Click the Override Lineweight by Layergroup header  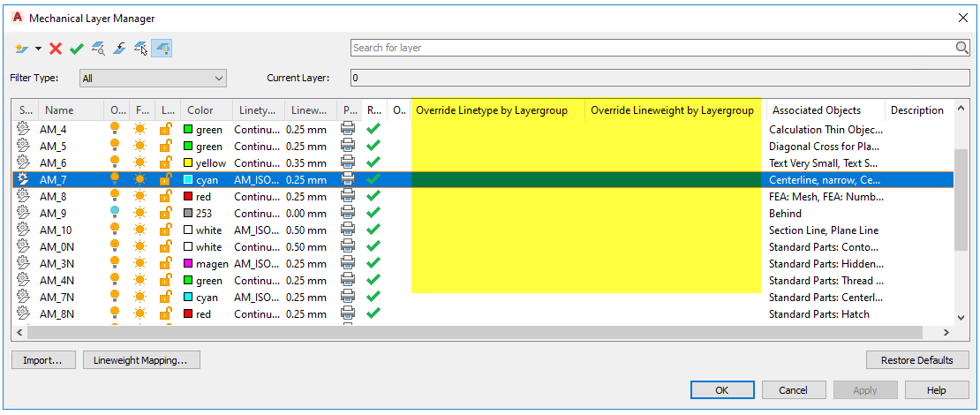(x=673, y=110)
